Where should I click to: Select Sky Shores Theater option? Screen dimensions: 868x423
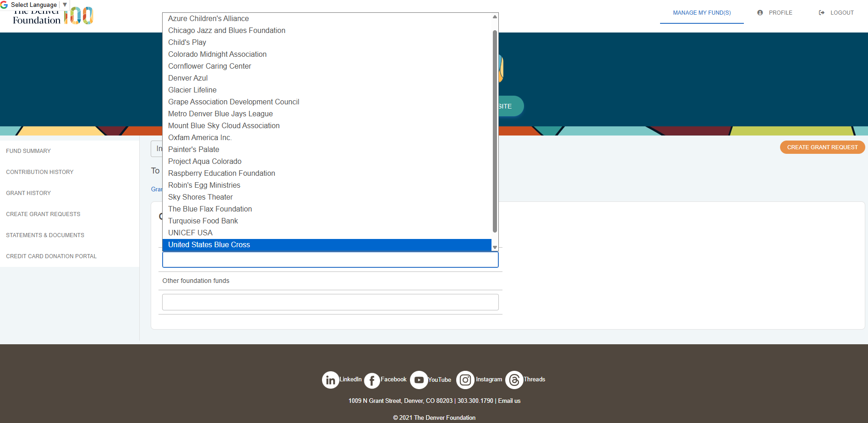pos(327,197)
